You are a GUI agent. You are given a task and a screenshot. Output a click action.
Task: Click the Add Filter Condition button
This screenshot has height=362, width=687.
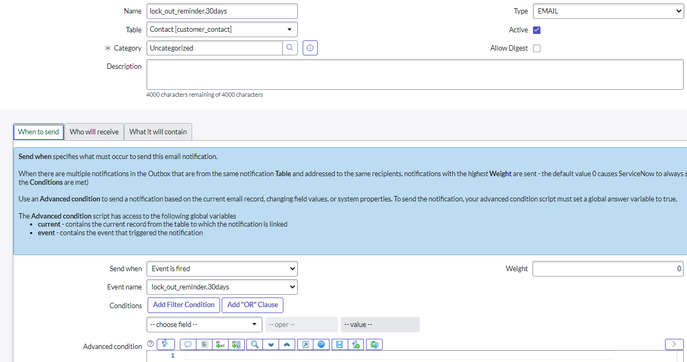pyautogui.click(x=184, y=305)
